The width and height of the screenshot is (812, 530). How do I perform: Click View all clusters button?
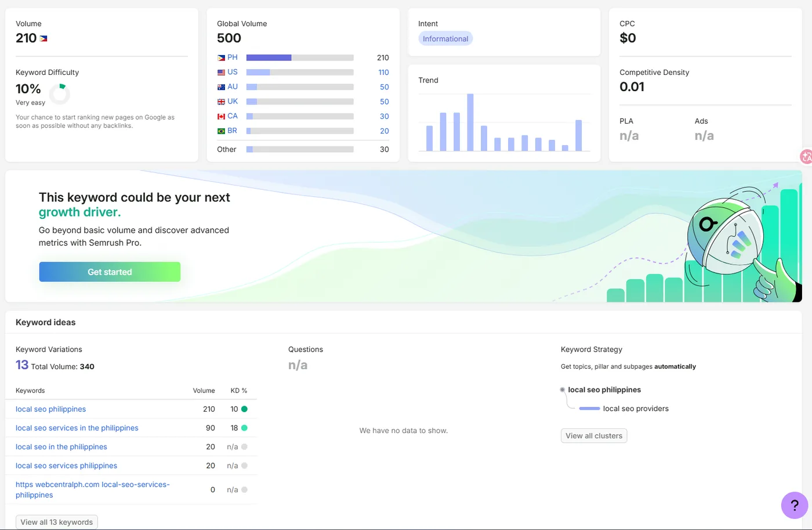(x=594, y=436)
